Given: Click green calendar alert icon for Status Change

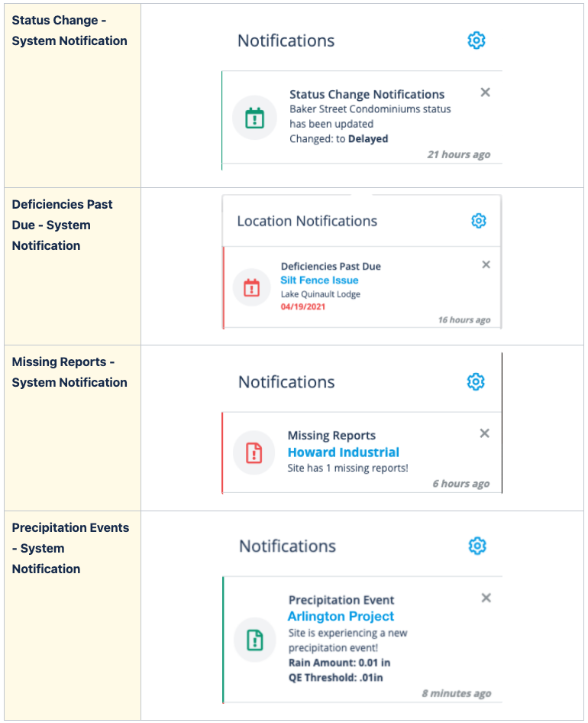Looking at the screenshot, I should [x=254, y=118].
